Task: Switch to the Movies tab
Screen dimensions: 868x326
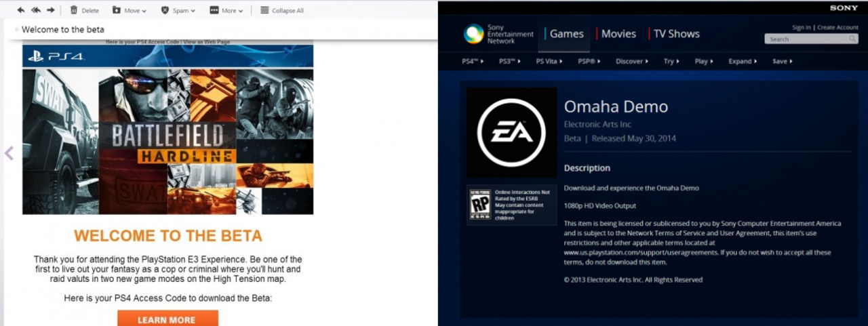Action: 618,34
